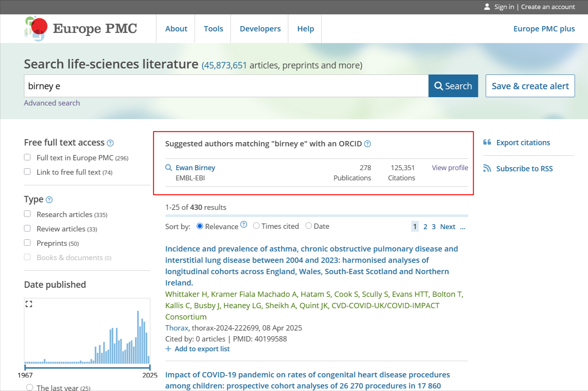This screenshot has height=391, width=588.
Task: Click Create an account
Action: (548, 7)
